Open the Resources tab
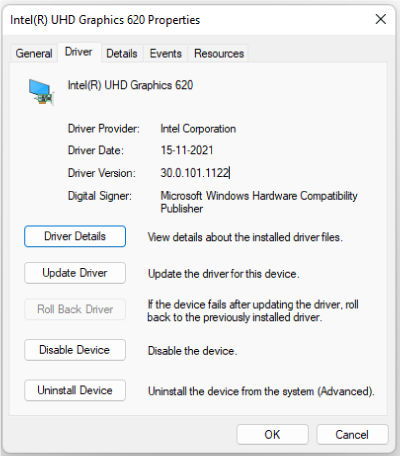Screen dimensions: 400x456 point(219,53)
